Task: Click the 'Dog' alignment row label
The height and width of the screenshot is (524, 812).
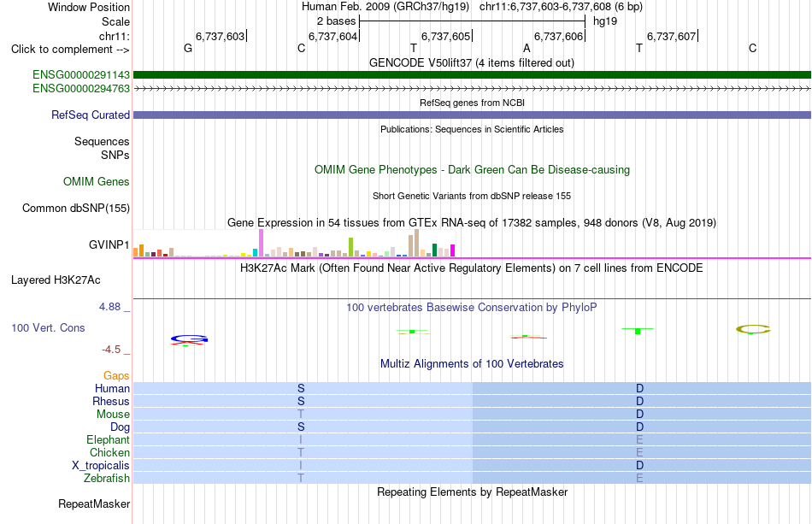Action: pos(121,427)
